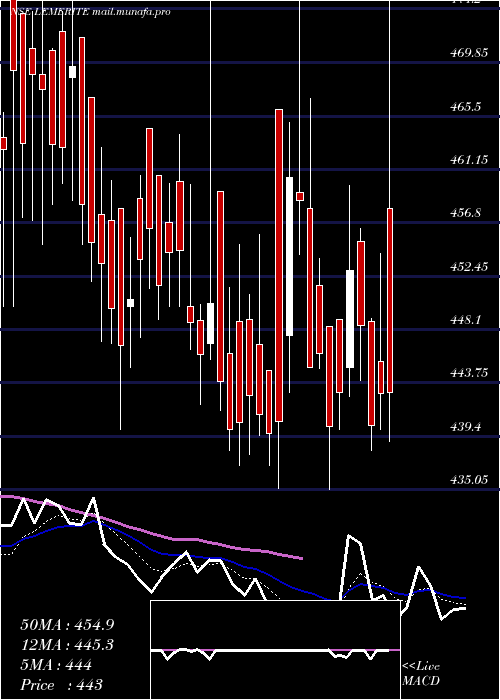Click the tallest white candlestick body

pyautogui.click(x=289, y=256)
